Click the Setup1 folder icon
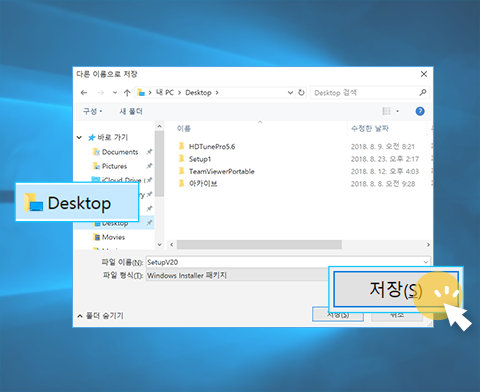 (182, 158)
